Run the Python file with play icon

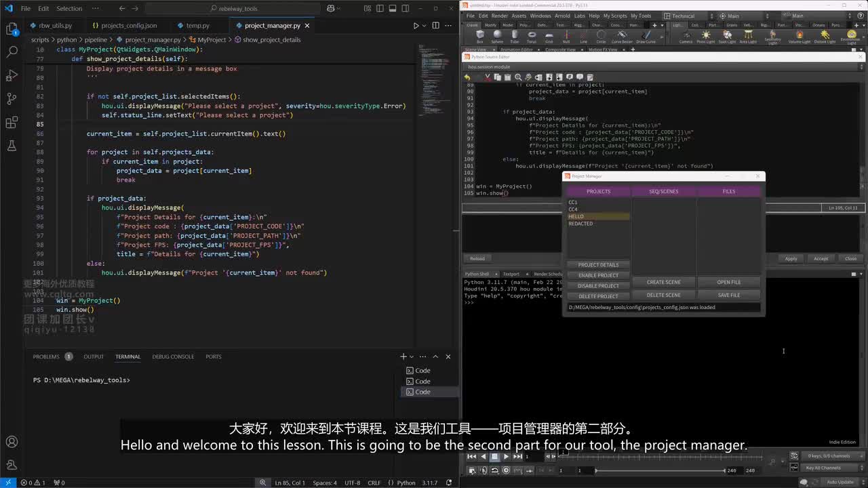(416, 26)
